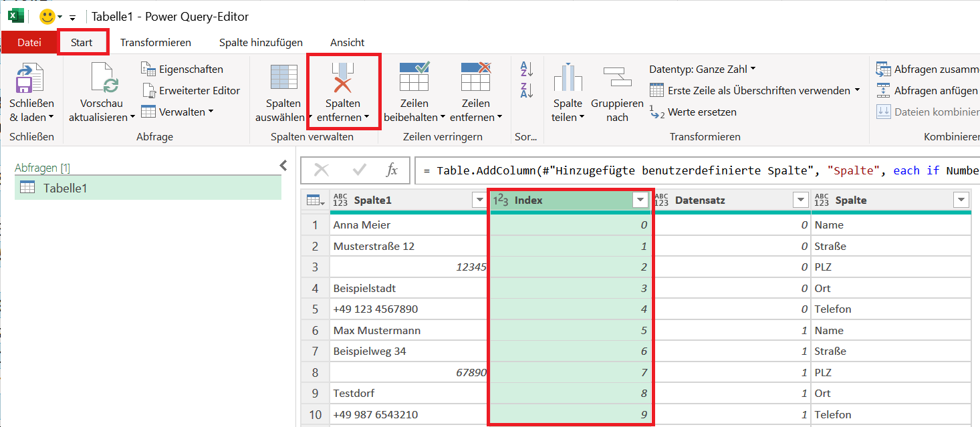Switch to the Transformieren tab
Screen dimensions: 980x427
156,42
